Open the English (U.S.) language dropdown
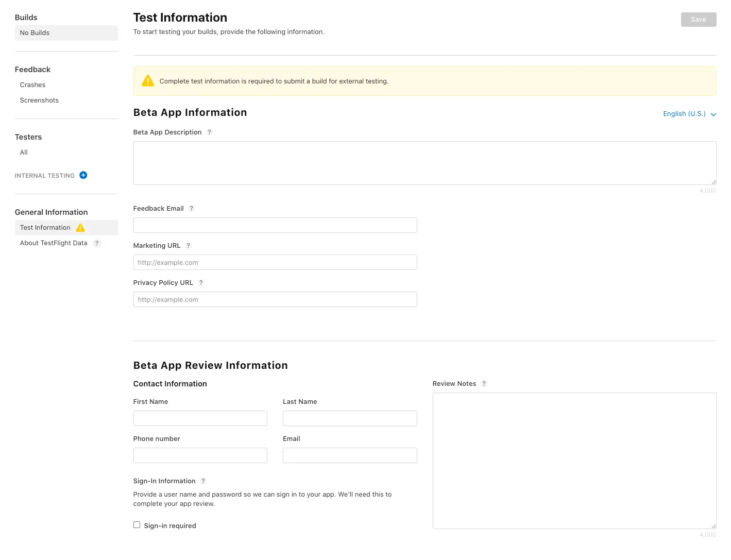Screen dimensions: 731x560 [689, 114]
